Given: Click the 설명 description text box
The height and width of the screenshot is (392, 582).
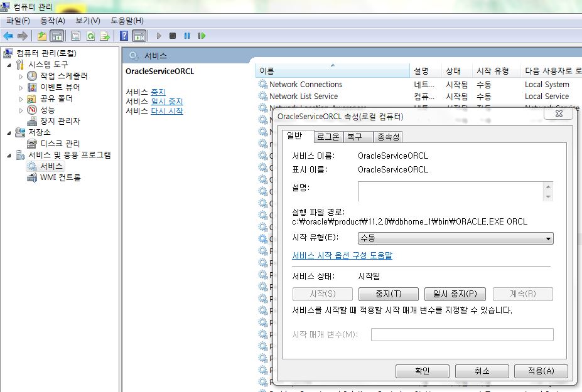Looking at the screenshot, I should pyautogui.click(x=451, y=191).
